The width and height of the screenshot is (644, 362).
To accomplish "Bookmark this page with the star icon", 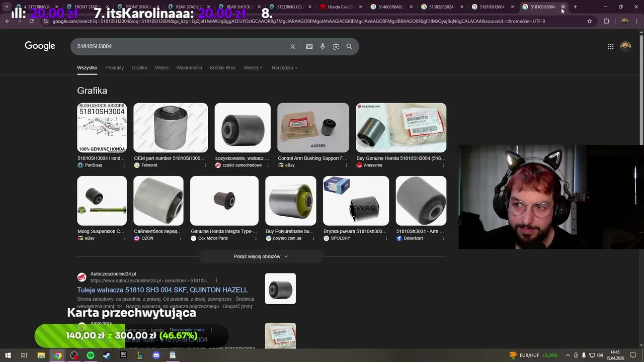I will point(590,21).
